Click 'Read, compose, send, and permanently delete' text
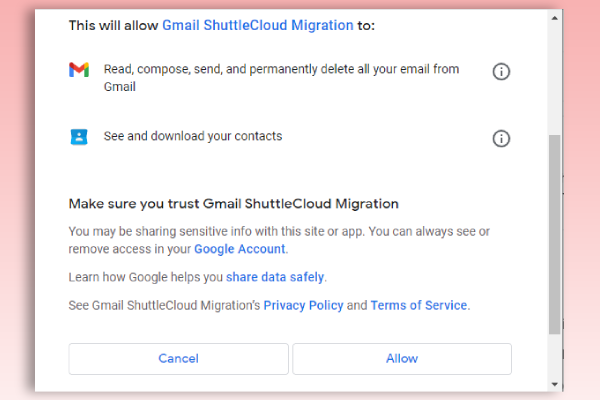Screen dimensions: 600x400 281,78
